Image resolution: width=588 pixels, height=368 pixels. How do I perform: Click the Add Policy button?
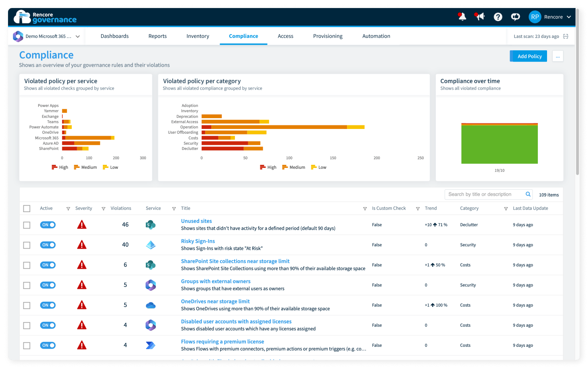529,56
